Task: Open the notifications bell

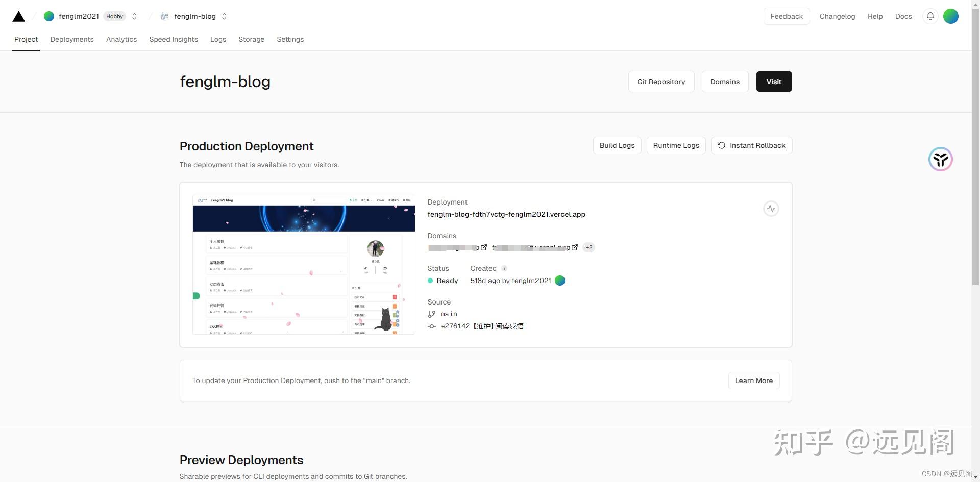Action: click(x=930, y=16)
